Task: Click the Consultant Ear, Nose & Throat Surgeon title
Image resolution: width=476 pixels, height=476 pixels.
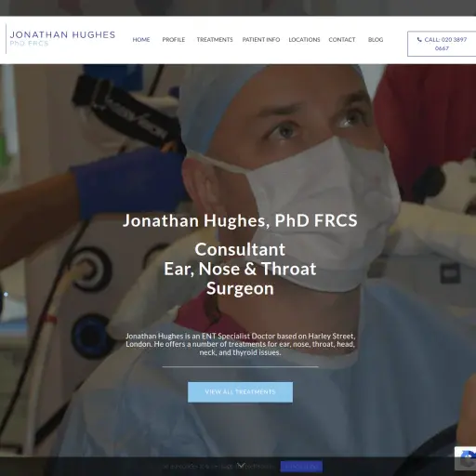Action: tap(240, 269)
